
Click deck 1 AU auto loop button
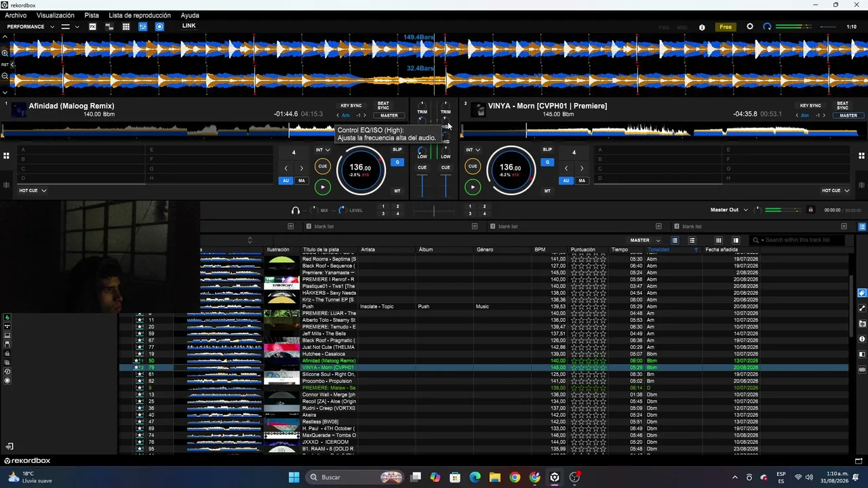(285, 180)
